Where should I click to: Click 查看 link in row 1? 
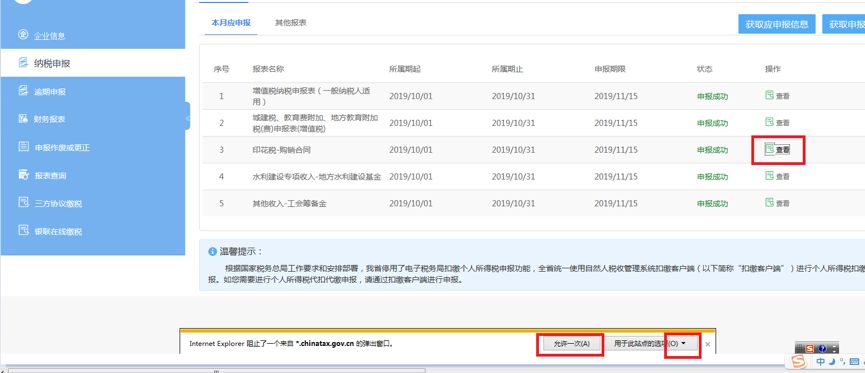[783, 95]
